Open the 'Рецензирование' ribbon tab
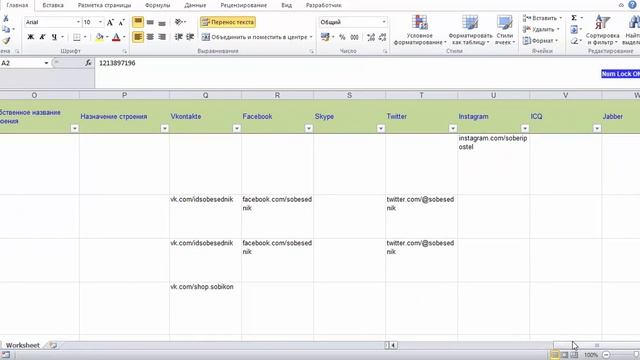The width and height of the screenshot is (640, 360). pos(244,5)
